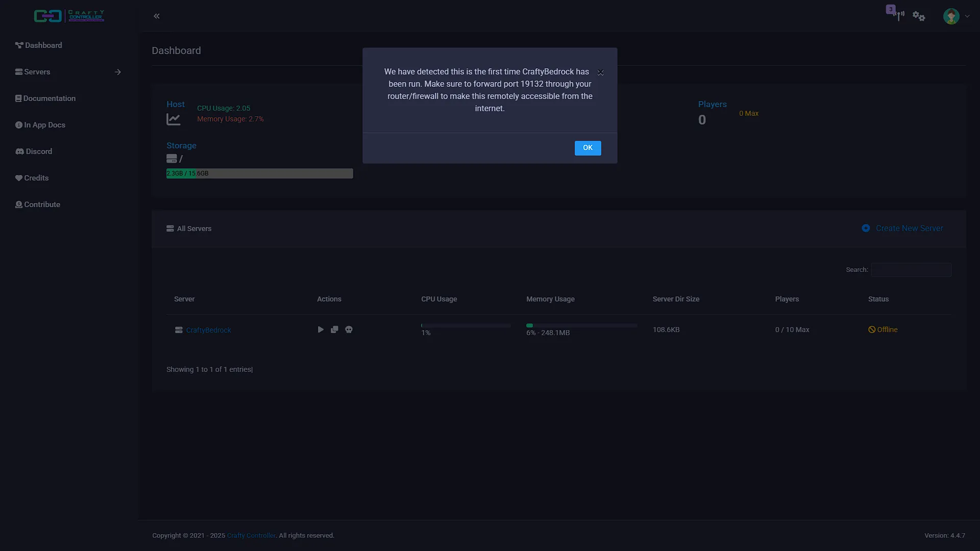Kill the CraftyBedrock server process via skull icon
980x551 pixels.
[349, 330]
